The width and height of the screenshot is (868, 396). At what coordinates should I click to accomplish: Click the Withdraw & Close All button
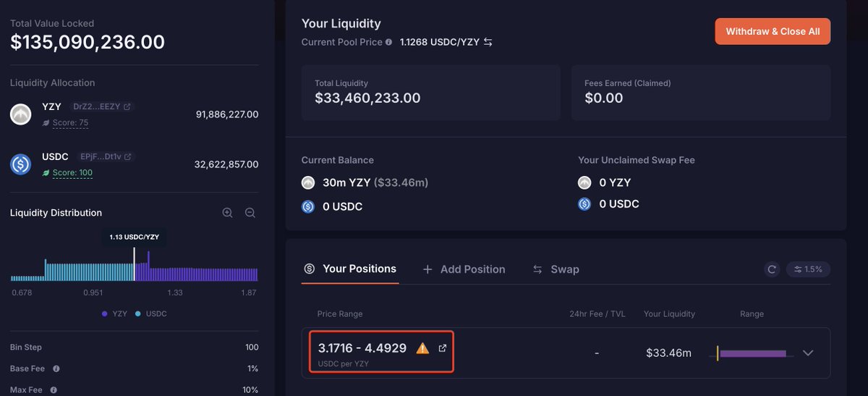[773, 32]
